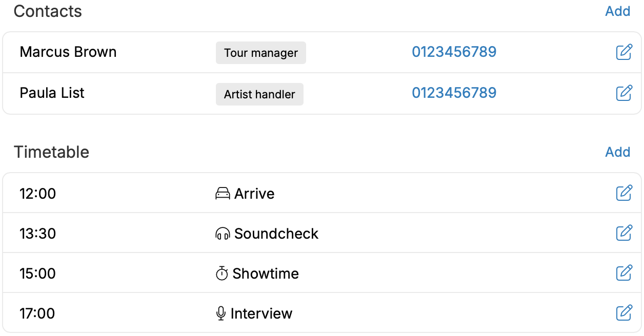Select the Artist handler role tag
The width and height of the screenshot is (644, 336).
(259, 94)
